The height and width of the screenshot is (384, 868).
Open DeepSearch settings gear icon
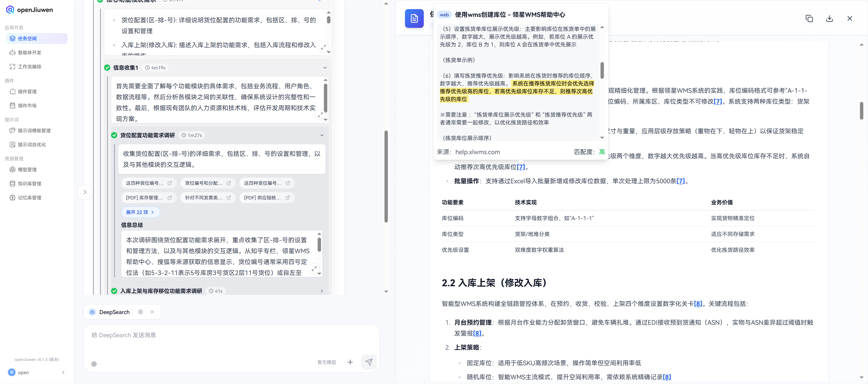click(x=141, y=312)
